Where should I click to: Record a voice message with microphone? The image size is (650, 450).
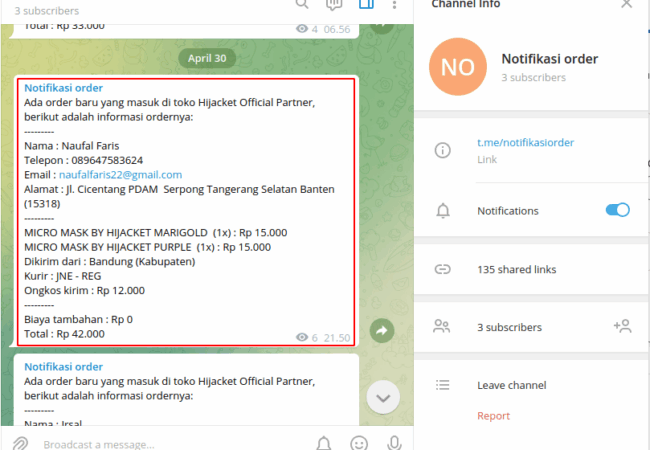[x=395, y=443]
